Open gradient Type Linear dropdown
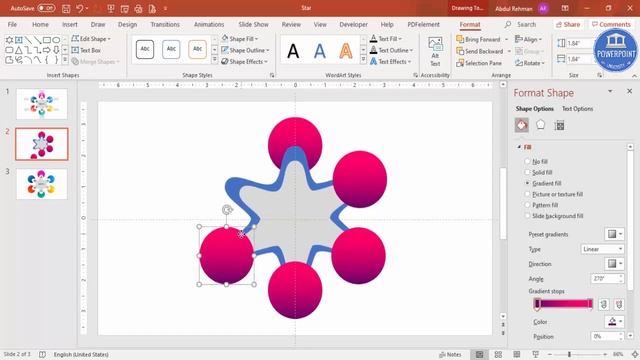Screen dimensions: 640x360 602,249
